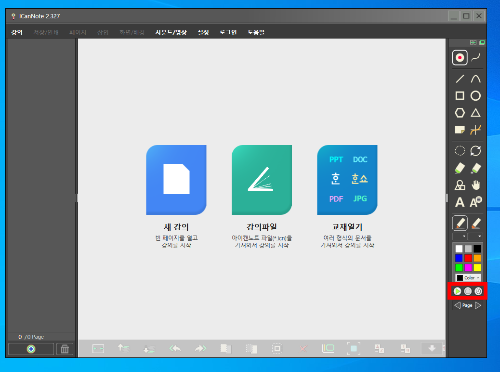This screenshot has height=372, width=500.
Task: Pick the black color swatch
Action: pyautogui.click(x=477, y=249)
